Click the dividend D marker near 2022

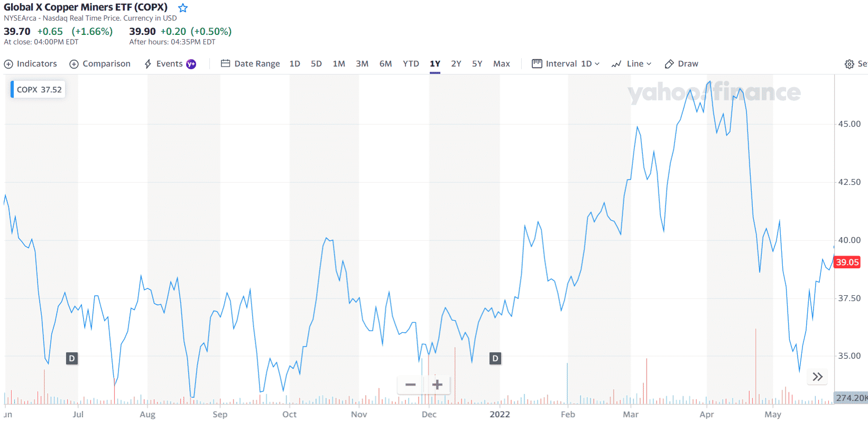[x=495, y=359]
